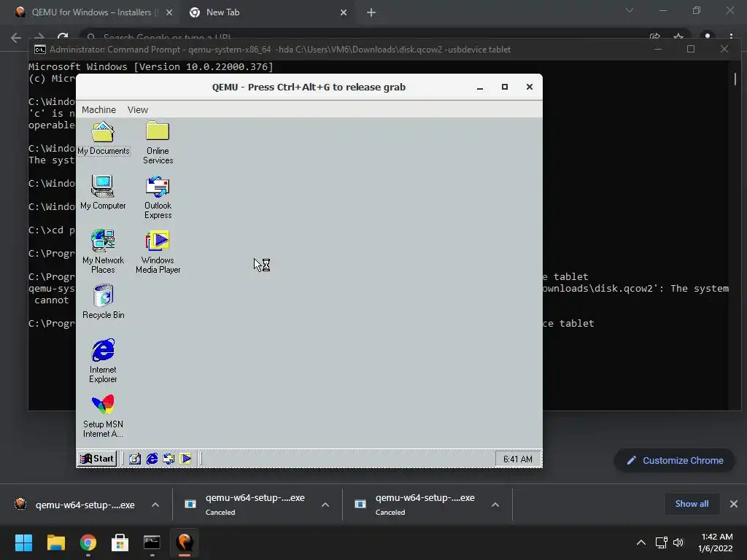Close the QEMU for Windows tab

[x=169, y=12]
